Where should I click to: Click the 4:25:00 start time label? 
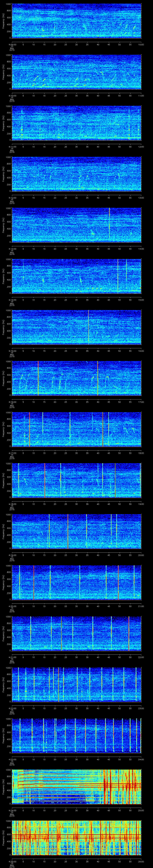click(x=12, y=861)
